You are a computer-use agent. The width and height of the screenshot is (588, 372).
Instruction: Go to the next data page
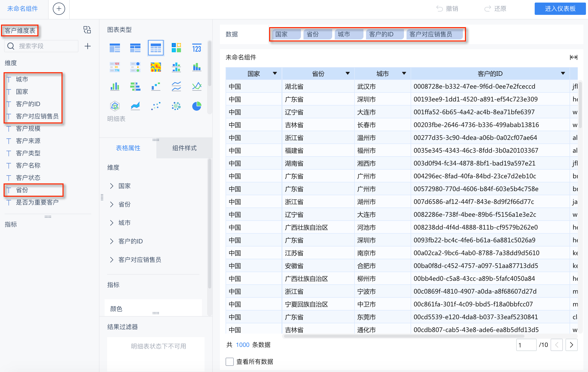coord(571,345)
